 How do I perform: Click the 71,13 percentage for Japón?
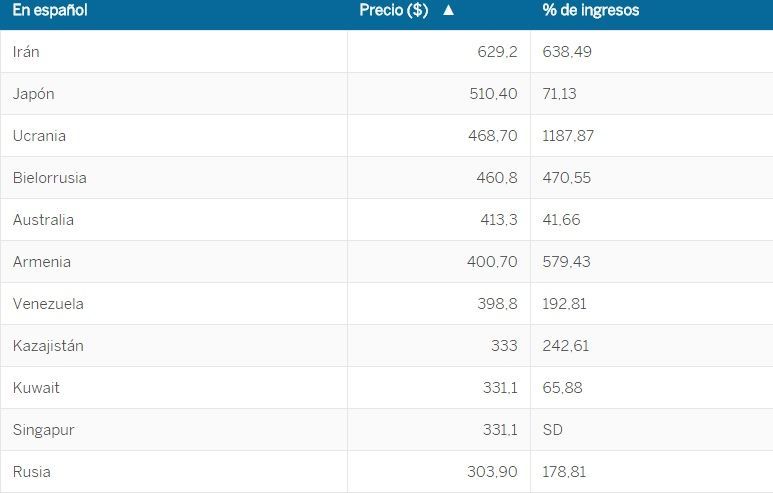(560, 94)
